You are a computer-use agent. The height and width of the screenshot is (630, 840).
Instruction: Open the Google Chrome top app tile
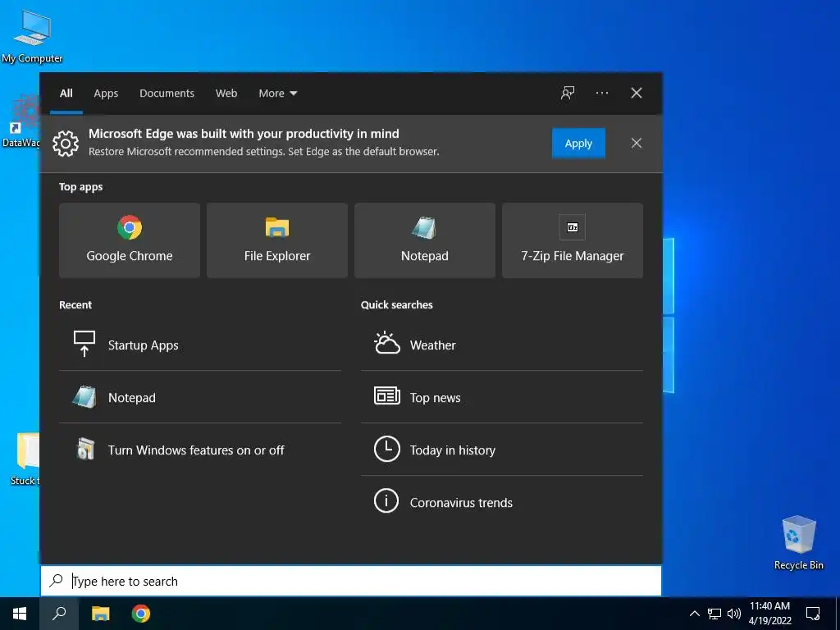tap(129, 240)
